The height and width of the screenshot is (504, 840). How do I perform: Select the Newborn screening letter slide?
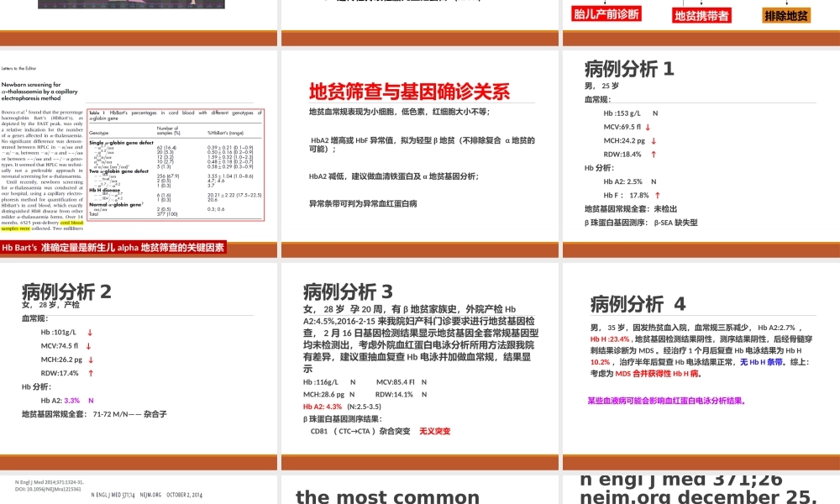point(139,151)
